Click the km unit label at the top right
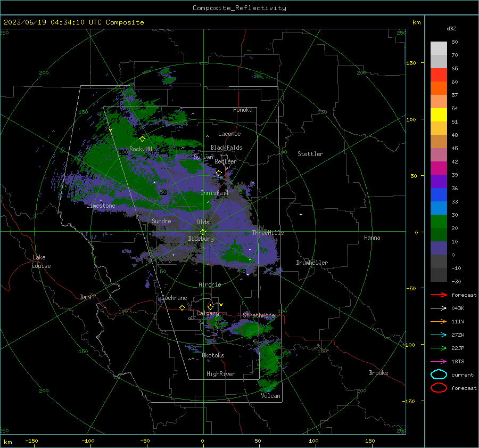Viewport: 479px width, 448px height. click(x=416, y=22)
